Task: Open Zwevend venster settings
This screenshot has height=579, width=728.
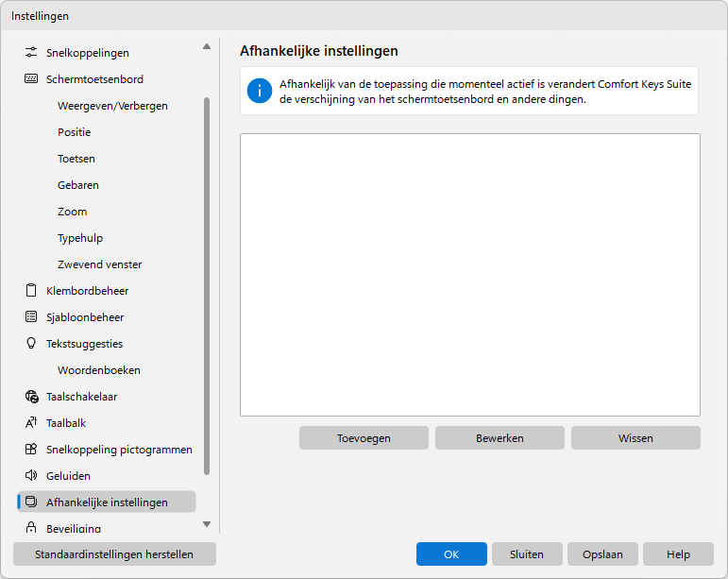Action: [100, 264]
